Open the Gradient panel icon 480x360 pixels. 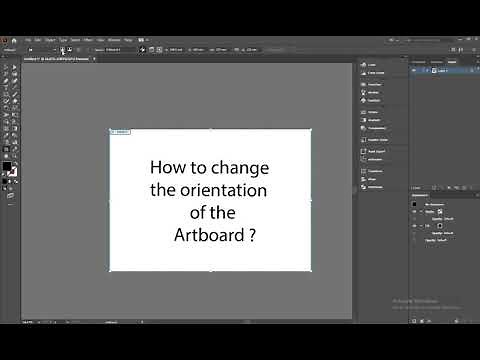pyautogui.click(x=364, y=120)
